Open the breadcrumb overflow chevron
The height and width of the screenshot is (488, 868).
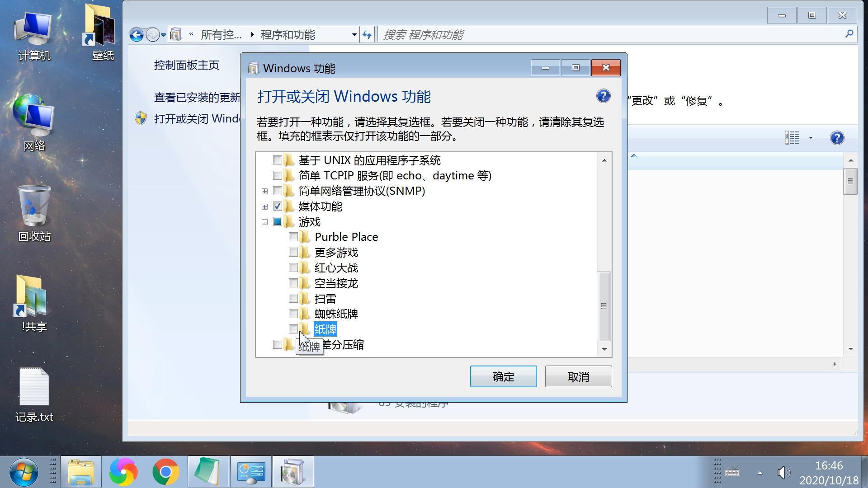click(191, 34)
